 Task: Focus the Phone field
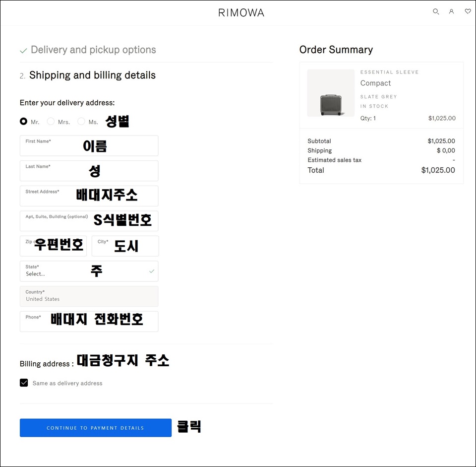tap(89, 322)
